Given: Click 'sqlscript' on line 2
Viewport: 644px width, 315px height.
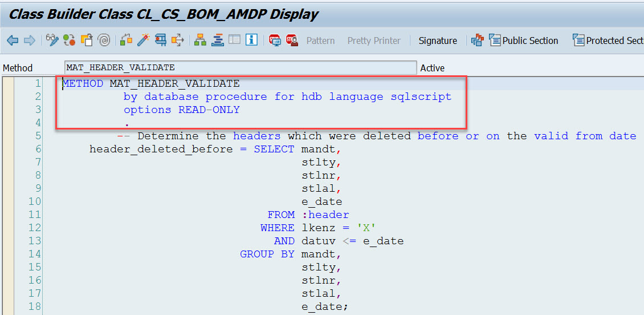Looking at the screenshot, I should 421,96.
